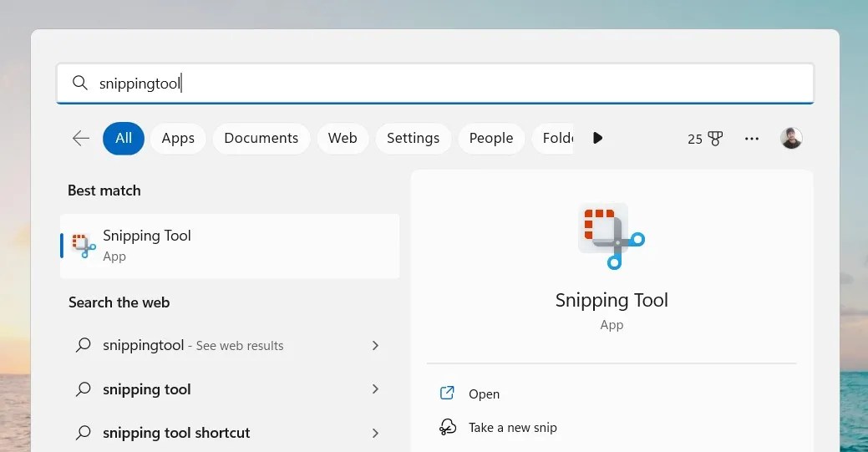The height and width of the screenshot is (452, 868).
Task: Click the Snipping Tool title in preview pane
Action: point(612,300)
